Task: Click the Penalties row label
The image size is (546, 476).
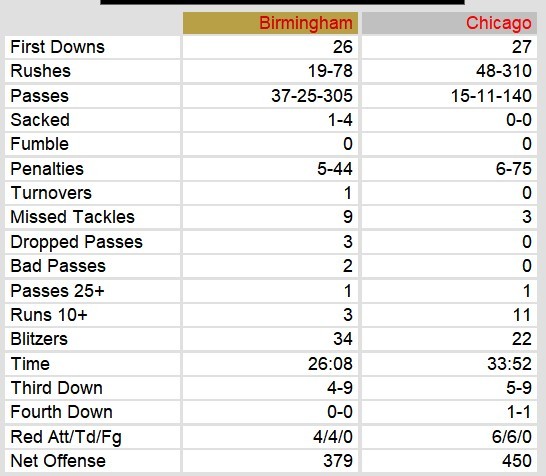Action: (47, 169)
